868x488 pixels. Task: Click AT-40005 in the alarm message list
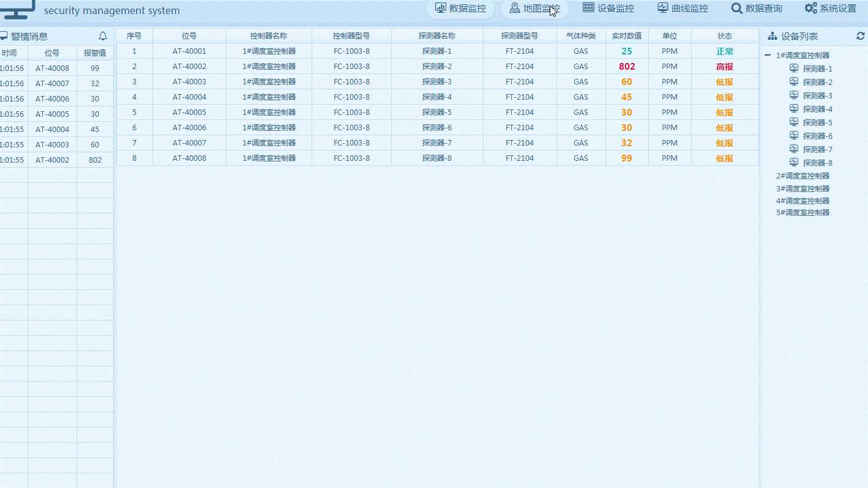click(x=52, y=114)
